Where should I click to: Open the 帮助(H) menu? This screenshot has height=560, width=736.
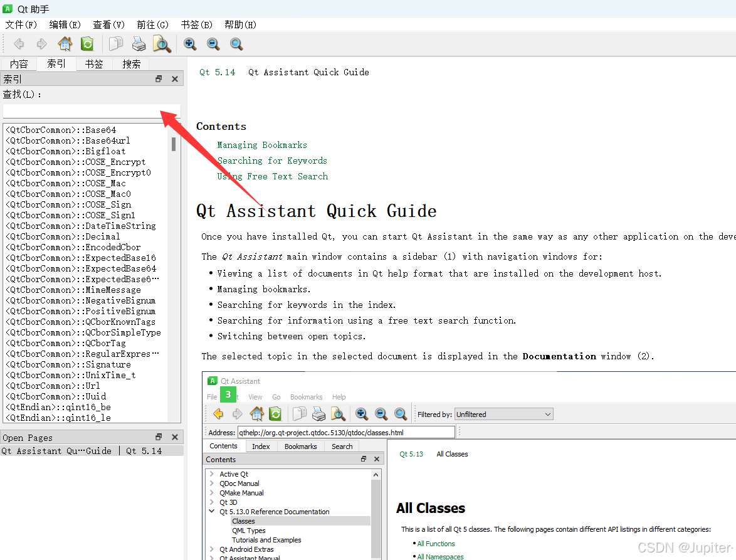coord(240,25)
